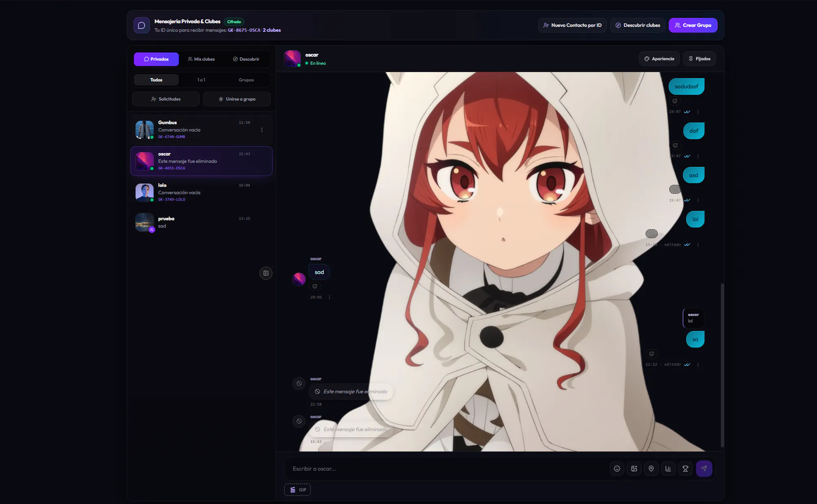The width and height of the screenshot is (817, 504).
Task: Open Descubrir clubes in header
Action: pos(638,25)
